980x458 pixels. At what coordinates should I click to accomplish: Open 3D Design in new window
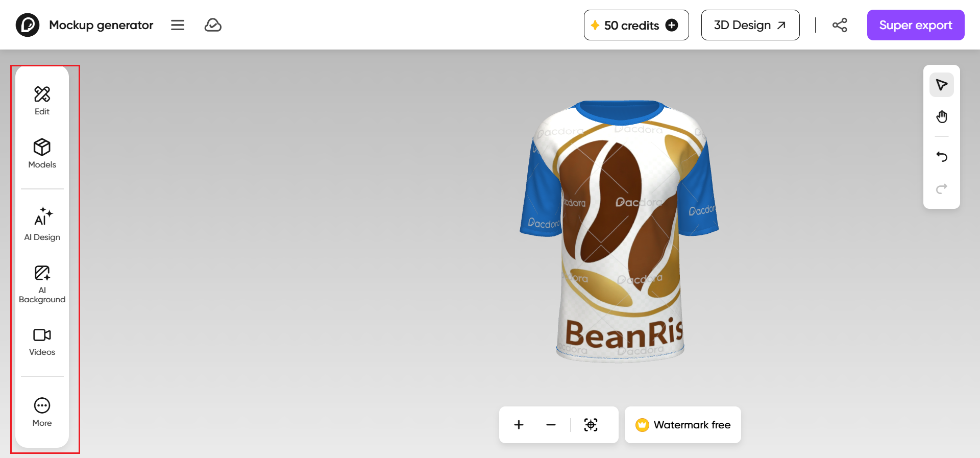coord(750,25)
